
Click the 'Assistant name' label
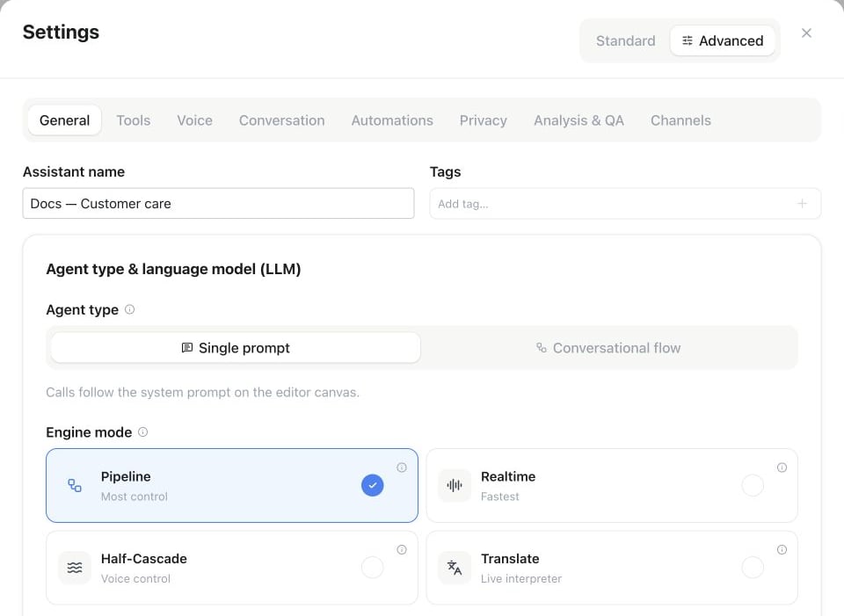(74, 172)
